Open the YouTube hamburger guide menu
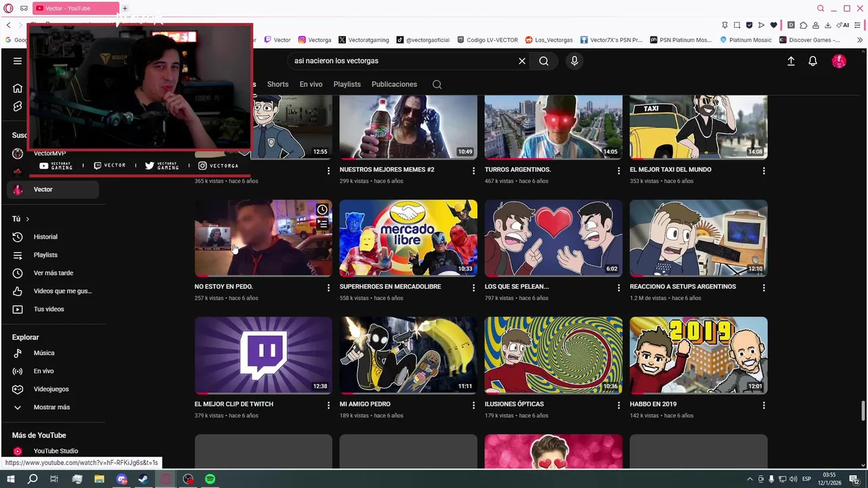This screenshot has height=488, width=868. coord(18,61)
